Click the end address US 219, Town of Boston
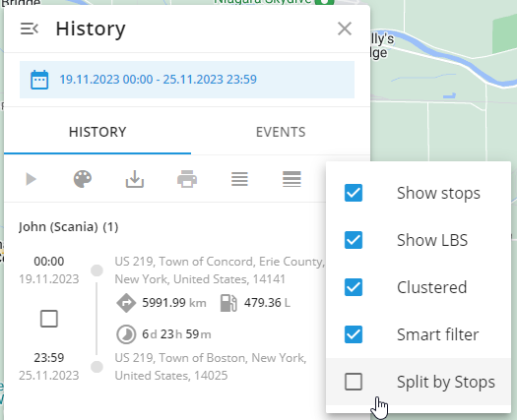The image size is (517, 420). [211, 366]
